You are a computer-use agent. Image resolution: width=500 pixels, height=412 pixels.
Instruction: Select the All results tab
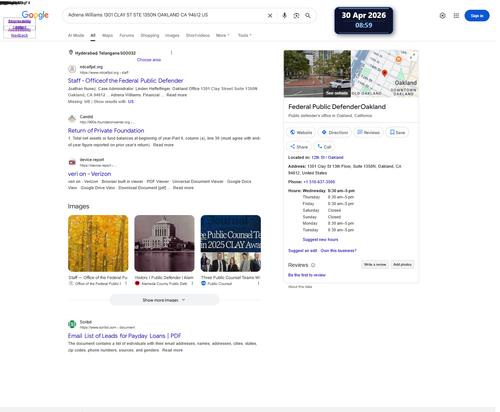pos(93,35)
